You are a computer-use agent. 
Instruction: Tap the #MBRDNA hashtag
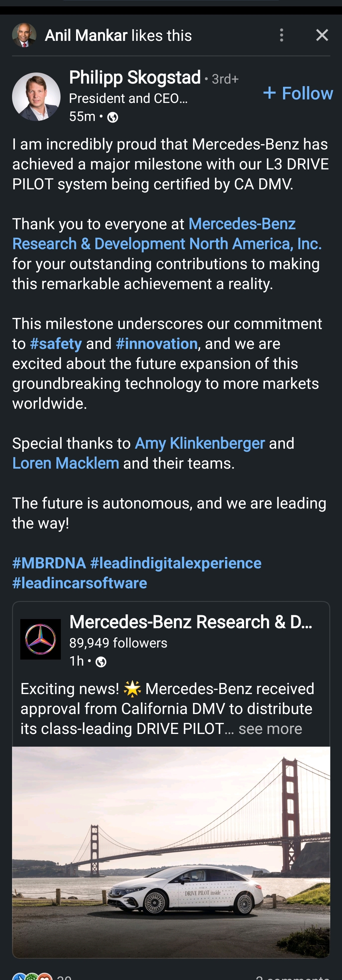point(49,563)
